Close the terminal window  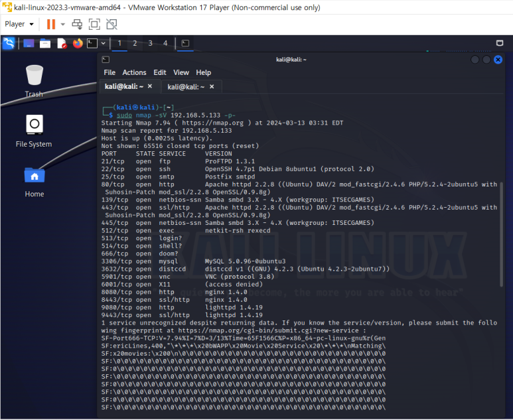[x=498, y=60]
